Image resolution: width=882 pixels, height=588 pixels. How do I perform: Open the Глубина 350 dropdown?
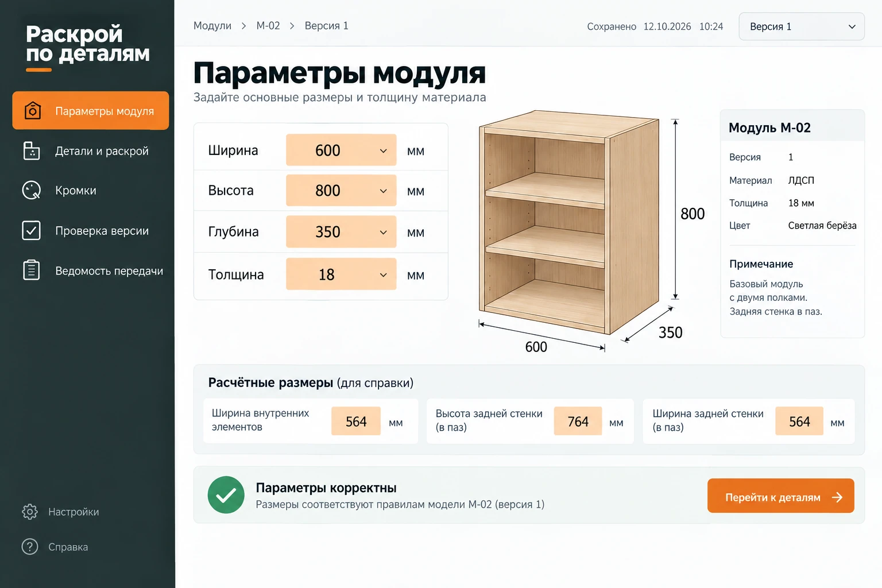(x=341, y=232)
